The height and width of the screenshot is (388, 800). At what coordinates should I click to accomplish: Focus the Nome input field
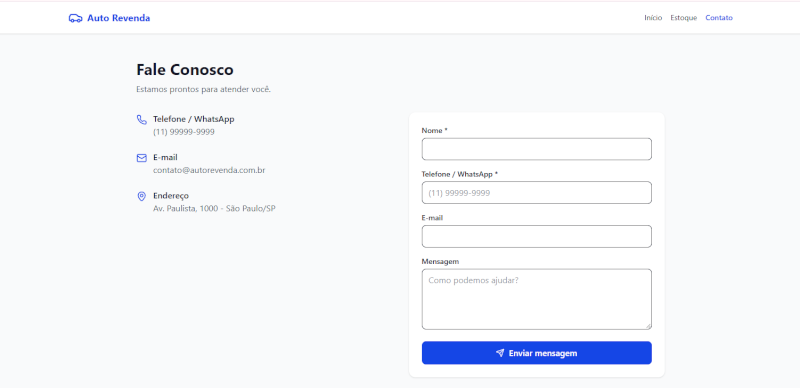tap(537, 149)
